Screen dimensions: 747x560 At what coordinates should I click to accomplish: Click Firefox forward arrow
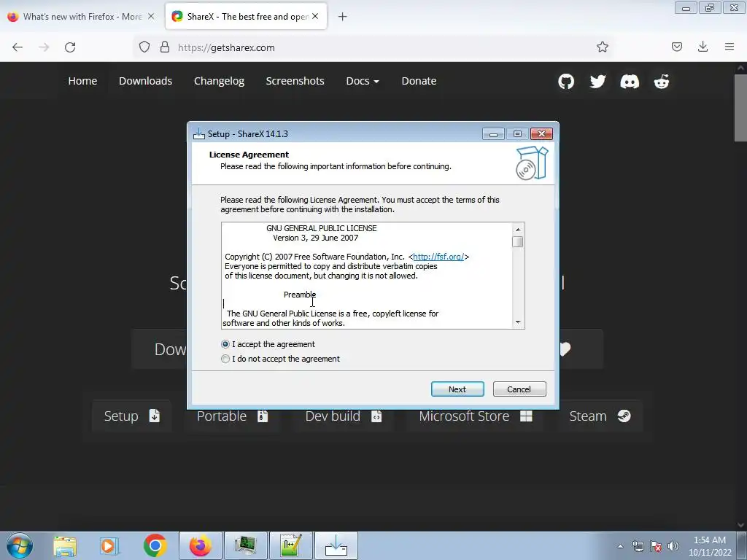coord(44,47)
